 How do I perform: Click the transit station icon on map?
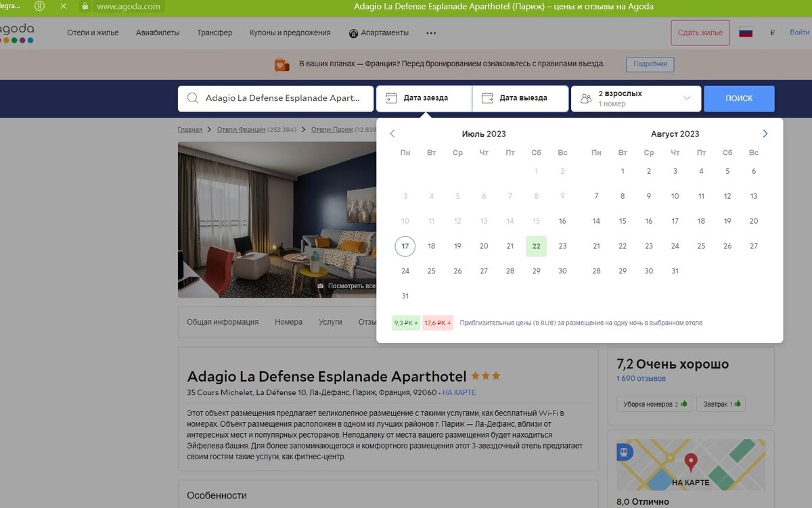click(624, 451)
